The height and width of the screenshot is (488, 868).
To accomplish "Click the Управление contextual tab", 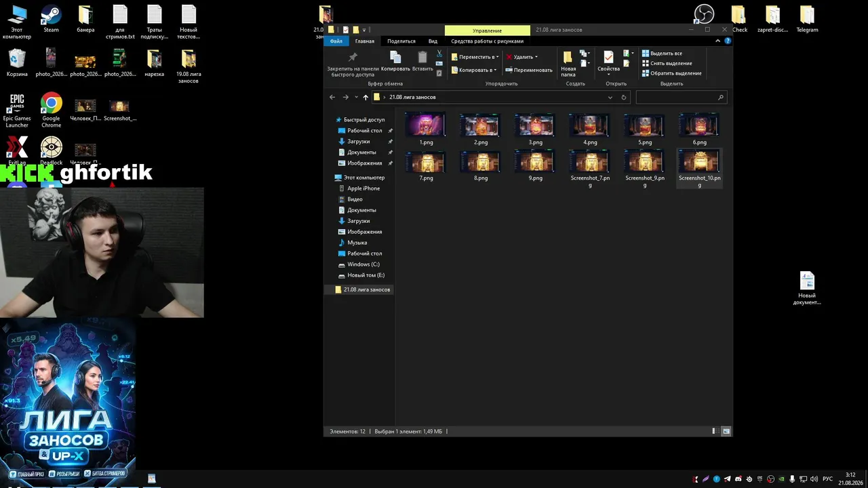I will (488, 30).
